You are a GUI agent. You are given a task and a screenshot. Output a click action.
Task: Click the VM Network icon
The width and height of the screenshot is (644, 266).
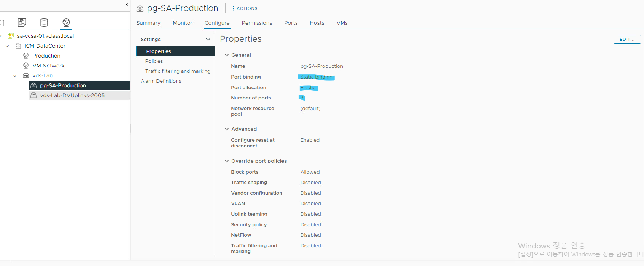(26, 66)
